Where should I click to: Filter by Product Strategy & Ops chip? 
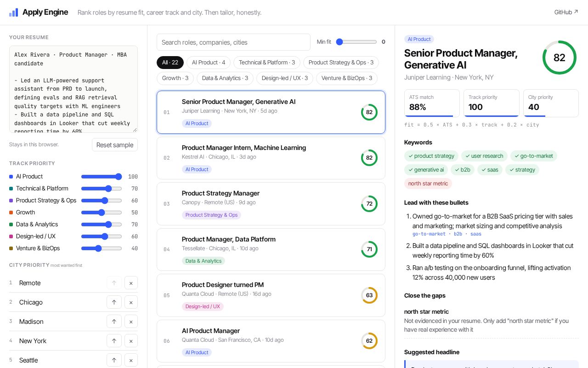tap(341, 63)
